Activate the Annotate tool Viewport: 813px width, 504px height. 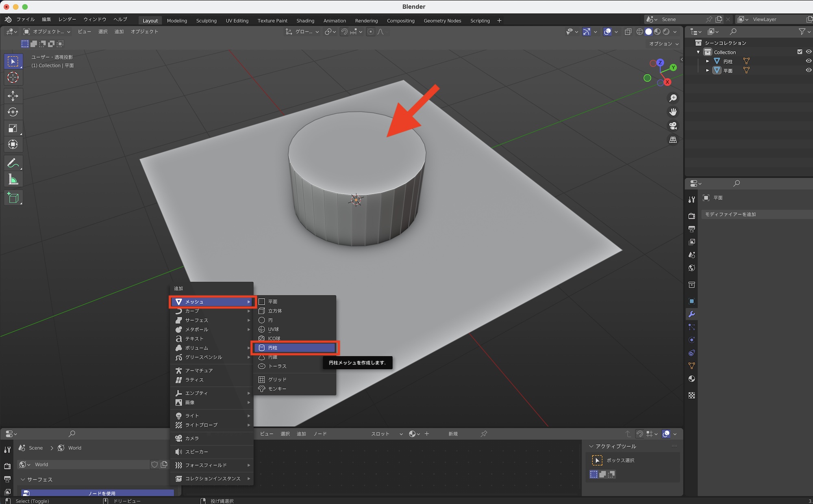pyautogui.click(x=13, y=163)
